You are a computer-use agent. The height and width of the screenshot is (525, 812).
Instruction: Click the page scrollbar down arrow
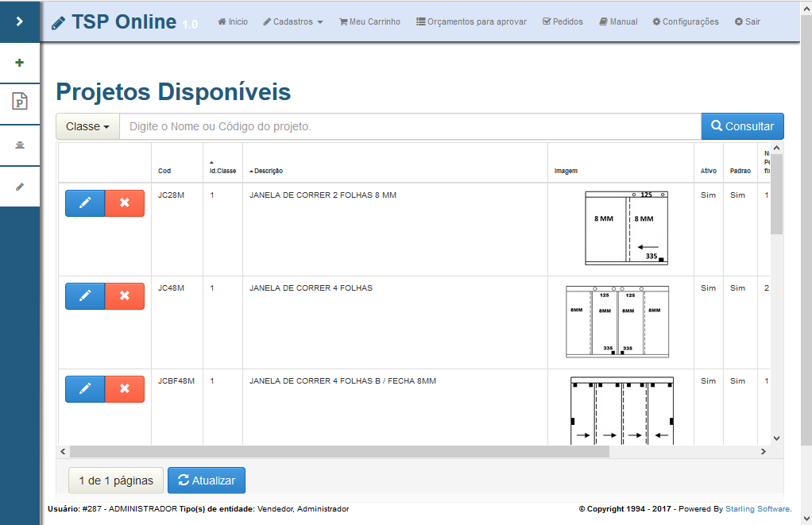click(806, 519)
